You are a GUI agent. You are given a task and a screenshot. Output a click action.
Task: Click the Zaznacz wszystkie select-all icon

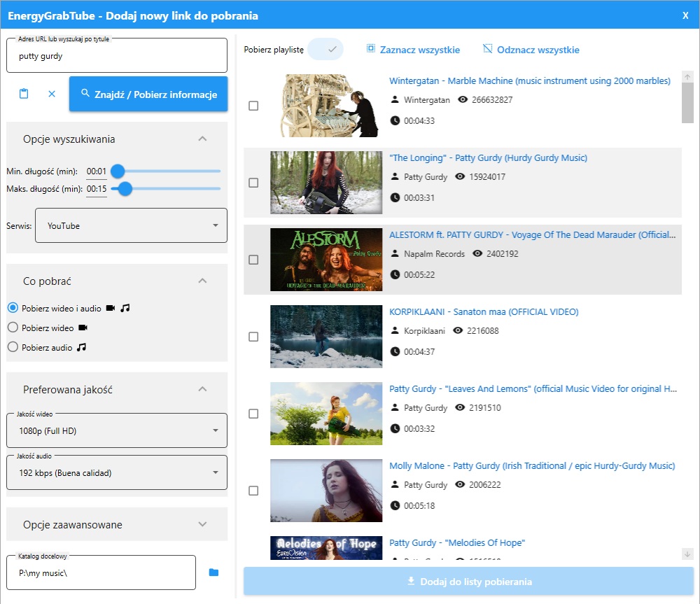(x=370, y=48)
